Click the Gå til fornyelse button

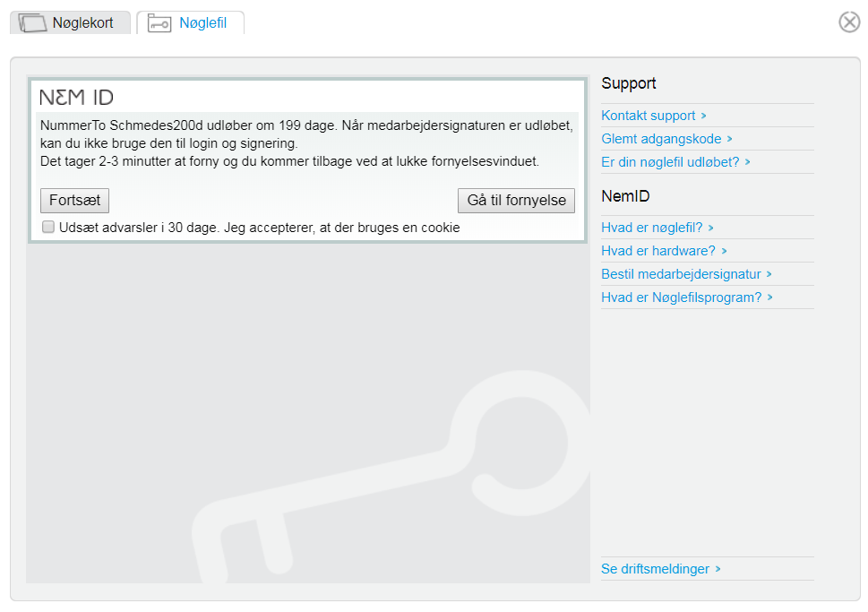517,201
